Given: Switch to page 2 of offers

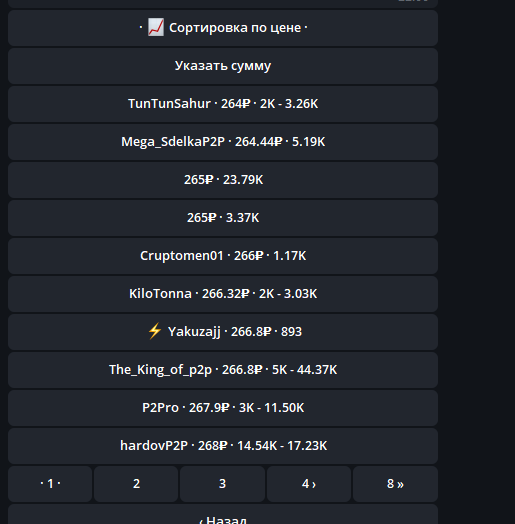Looking at the screenshot, I should click(136, 484).
